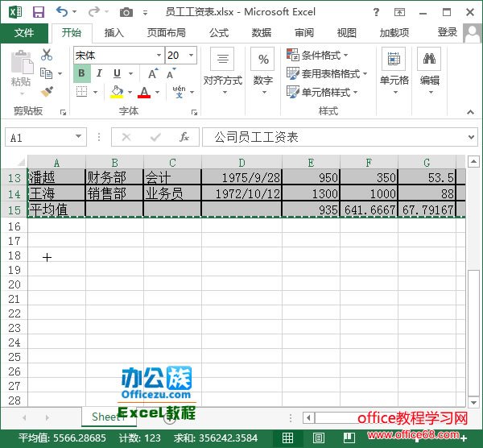Switch to the 公式 Formulas tab
483x448 pixels.
(219, 33)
